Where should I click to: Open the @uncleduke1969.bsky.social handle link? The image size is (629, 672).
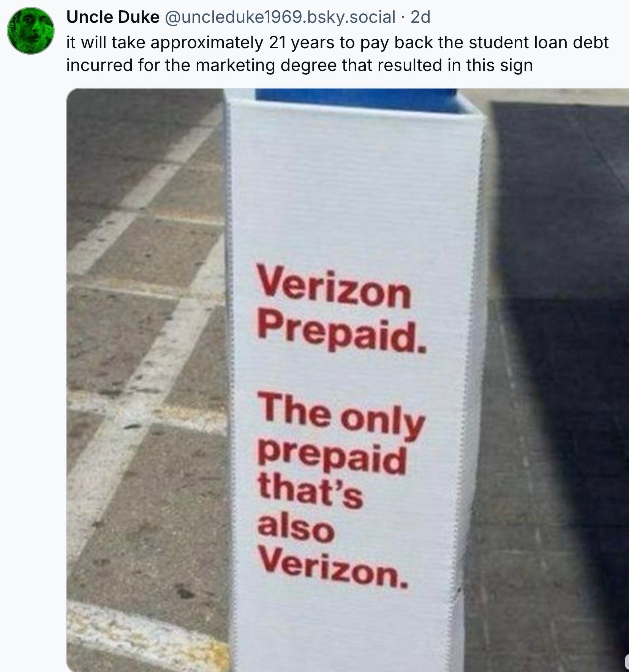tap(279, 17)
